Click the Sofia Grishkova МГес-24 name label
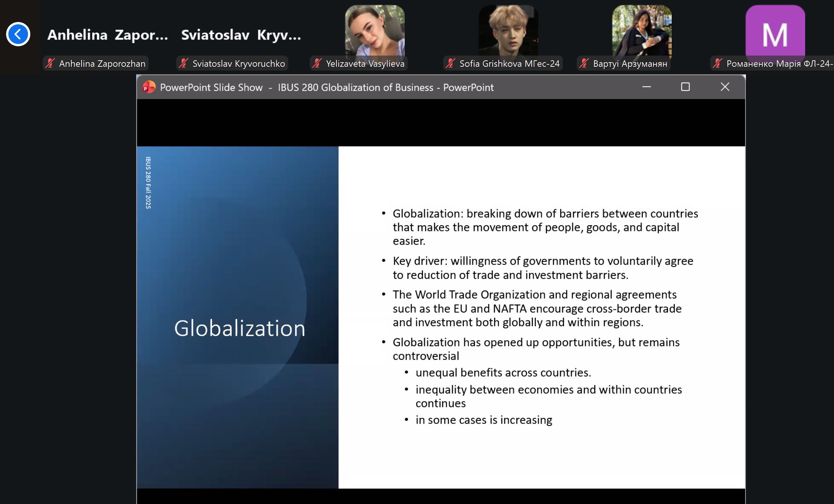Viewport: 834px width, 504px height. pos(509,63)
